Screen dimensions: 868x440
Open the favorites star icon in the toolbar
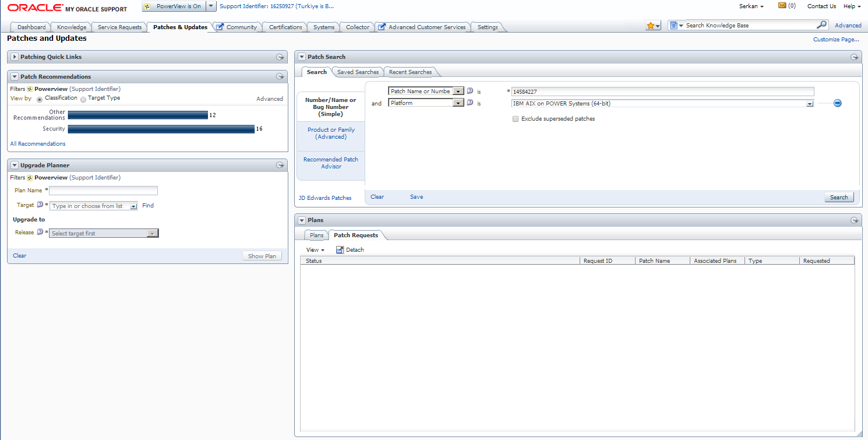pyautogui.click(x=650, y=26)
